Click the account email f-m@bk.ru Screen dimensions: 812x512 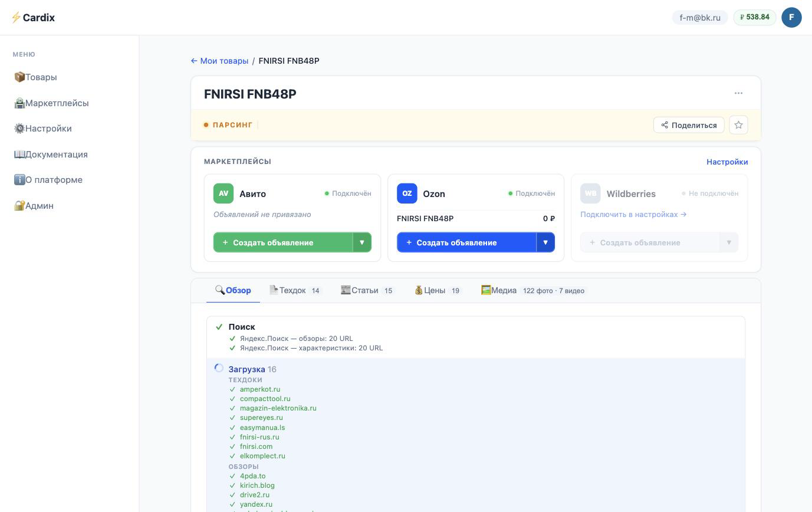[x=700, y=18]
